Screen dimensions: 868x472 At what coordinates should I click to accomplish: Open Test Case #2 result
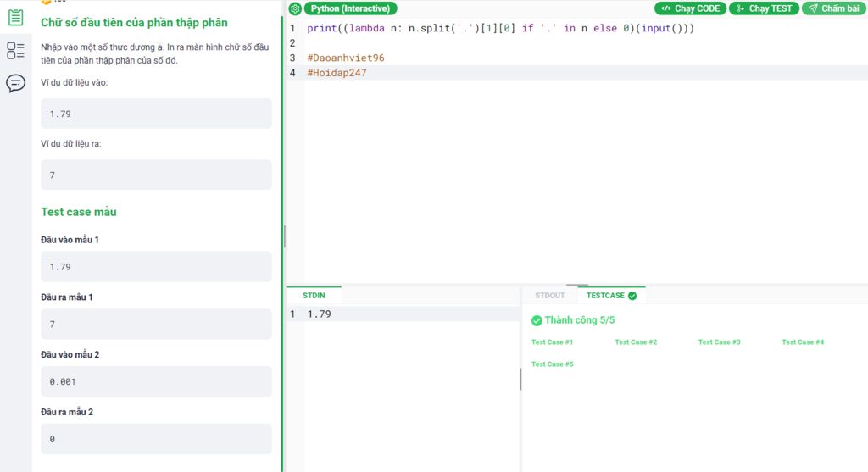pyautogui.click(x=636, y=342)
